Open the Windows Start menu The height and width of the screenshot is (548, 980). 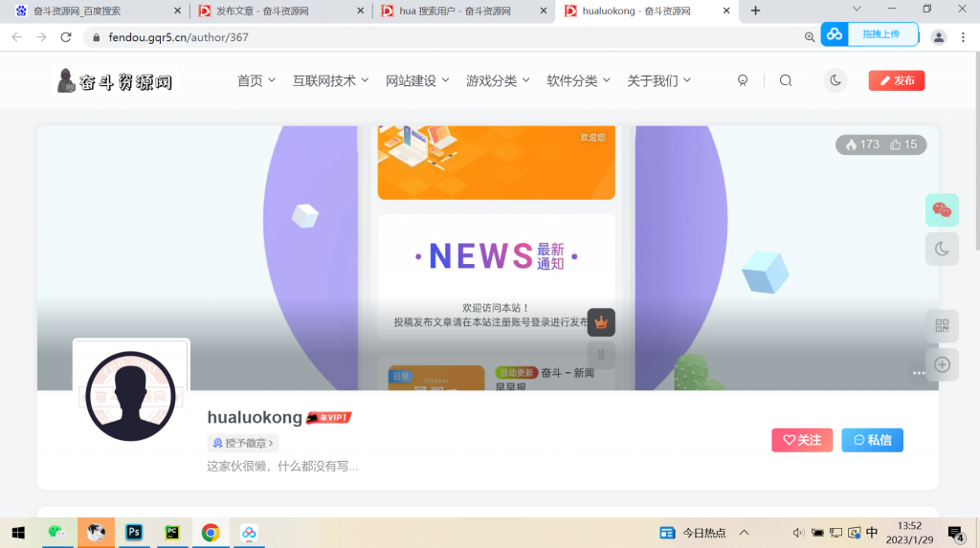[18, 533]
